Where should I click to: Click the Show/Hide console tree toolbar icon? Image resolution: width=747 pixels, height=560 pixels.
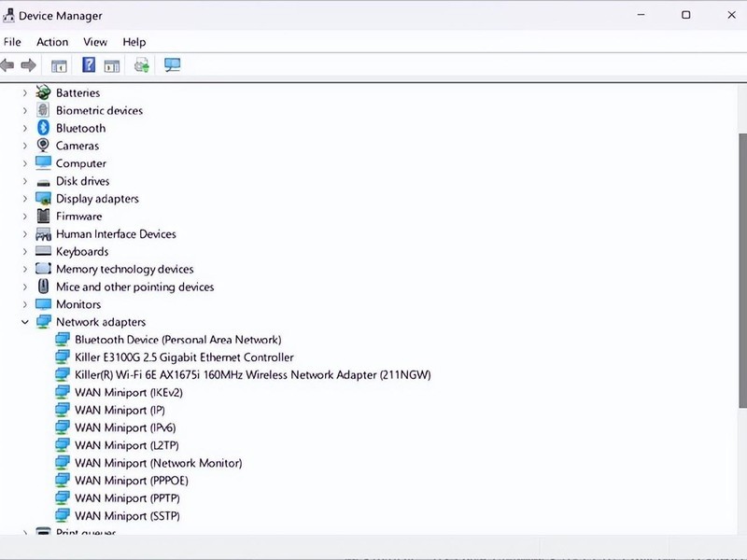59,66
